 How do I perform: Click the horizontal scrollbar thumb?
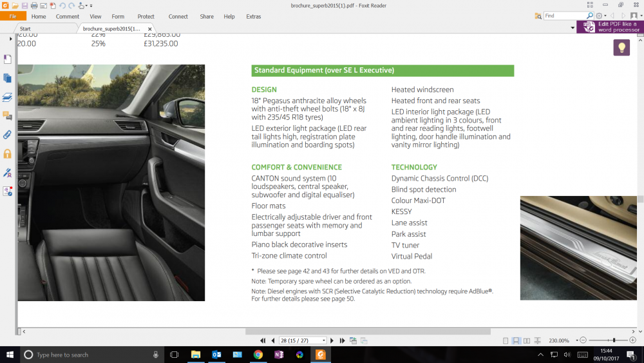pyautogui.click(x=368, y=331)
